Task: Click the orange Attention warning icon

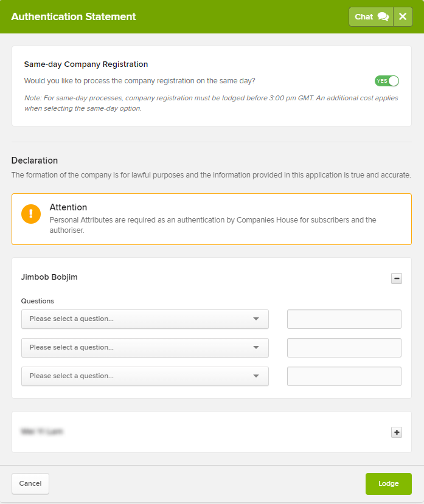Action: pyautogui.click(x=31, y=214)
